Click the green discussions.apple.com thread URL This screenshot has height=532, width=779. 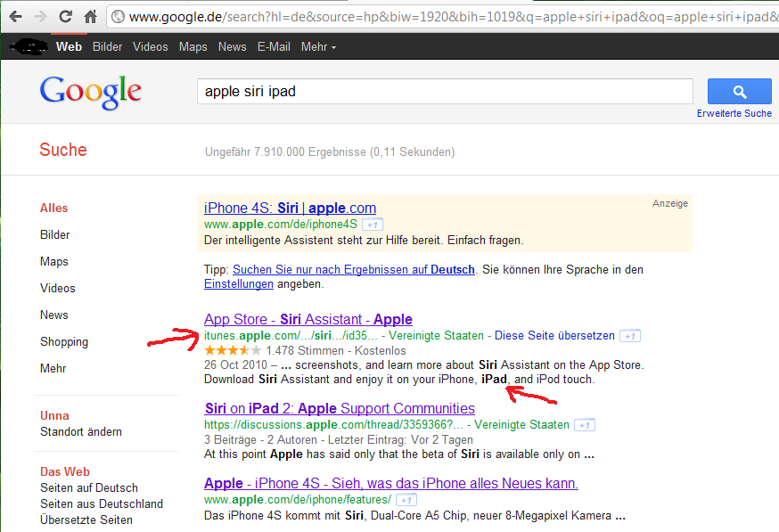333,425
